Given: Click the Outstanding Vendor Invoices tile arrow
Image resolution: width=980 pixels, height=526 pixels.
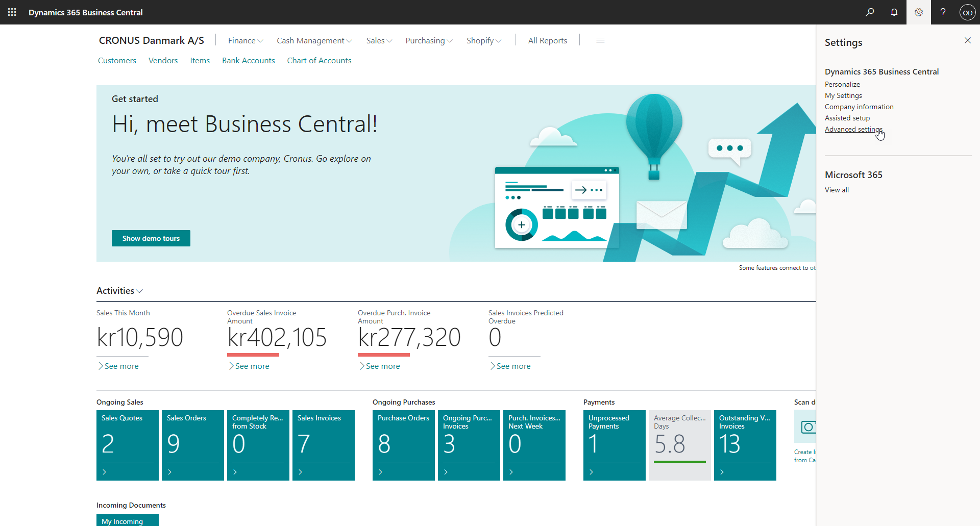Looking at the screenshot, I should [x=722, y=472].
